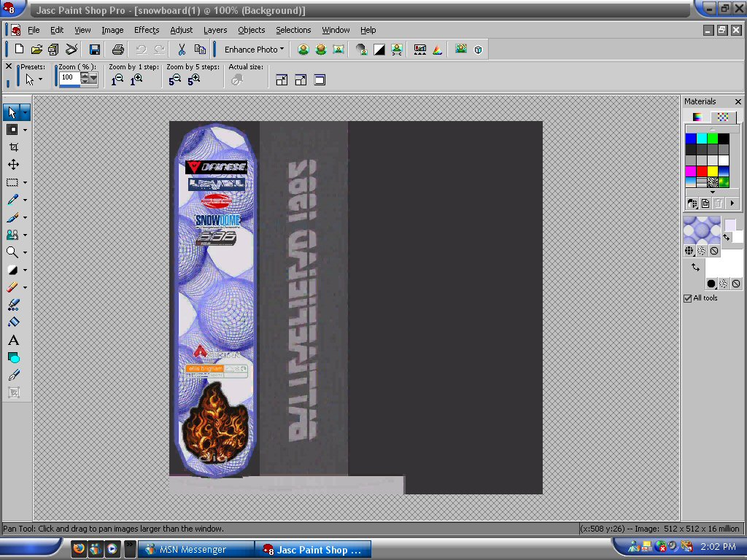Screen dimensions: 747x560
Task: Open the swatch options arrow menu
Action: click(732, 203)
